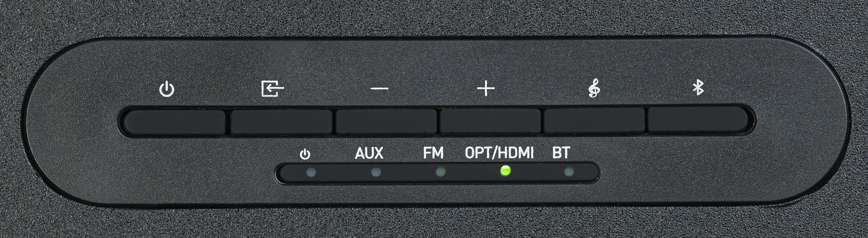This screenshot has height=238, width=868.
Task: Click the BT indicator LED
Action: [x=569, y=172]
